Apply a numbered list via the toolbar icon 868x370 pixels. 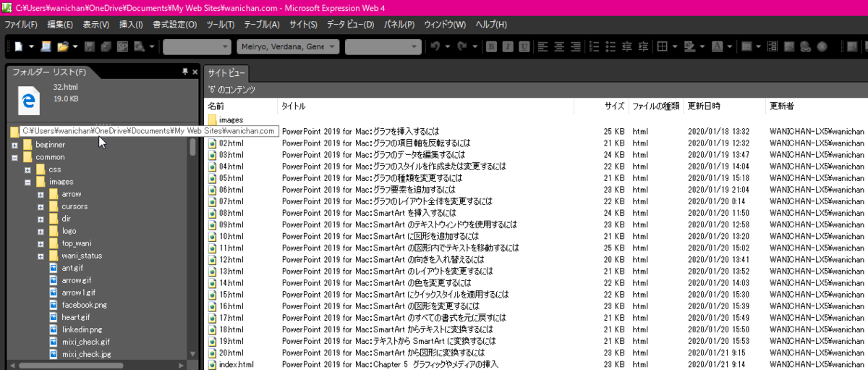[594, 46]
